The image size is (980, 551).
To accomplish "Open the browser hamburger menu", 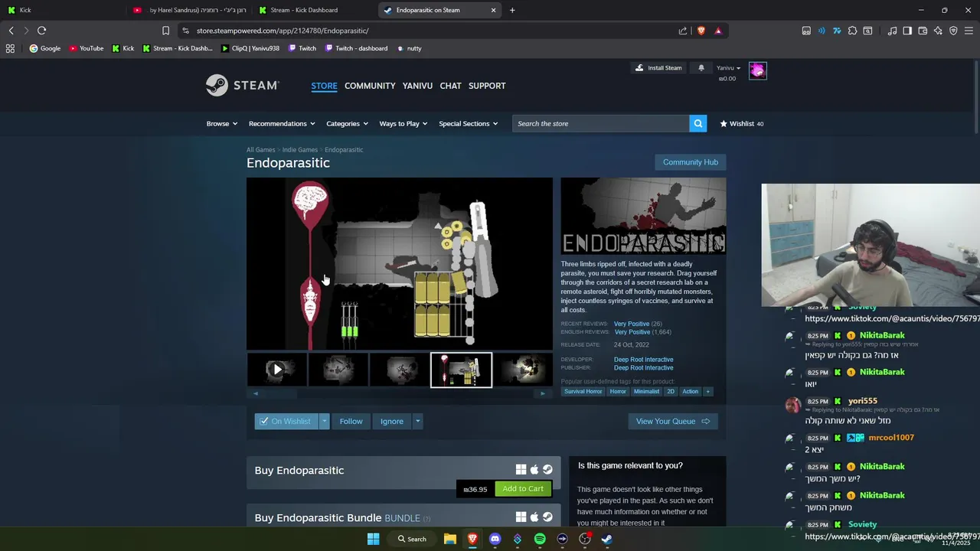I will coord(969,31).
